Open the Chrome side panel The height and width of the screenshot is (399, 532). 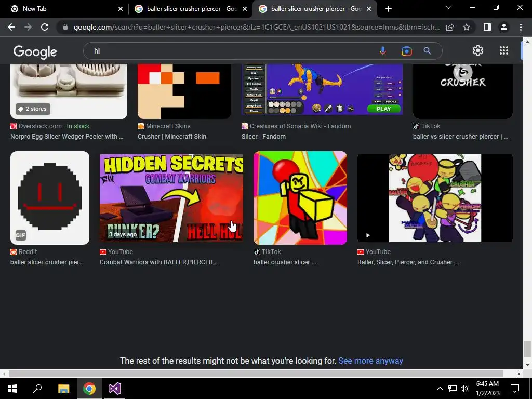487,27
